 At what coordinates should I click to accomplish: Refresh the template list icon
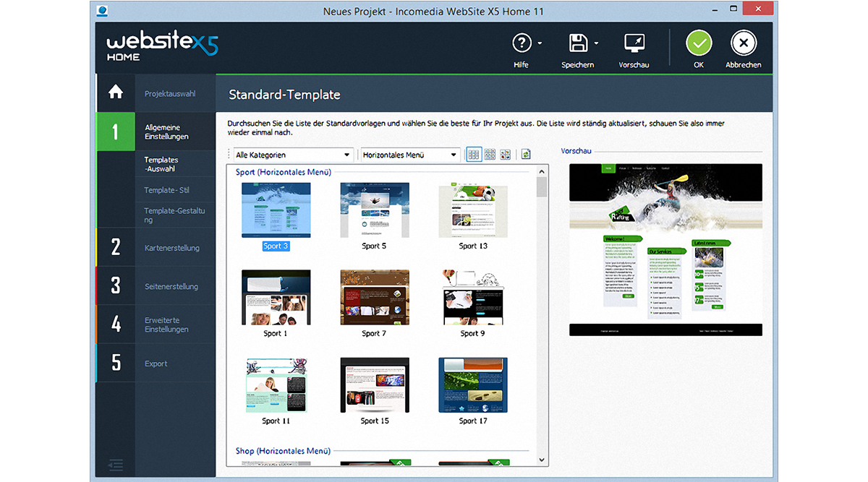click(526, 155)
